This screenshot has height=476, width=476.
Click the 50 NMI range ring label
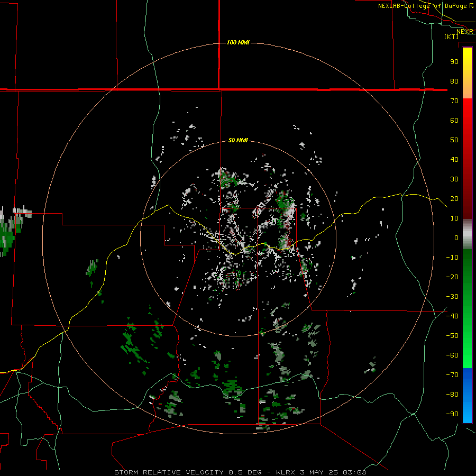point(238,140)
